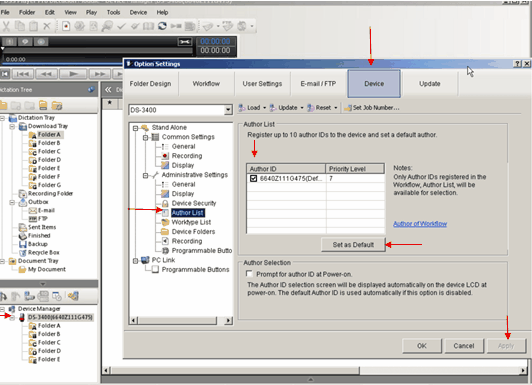Click the book toolbar icon
Screen dimensions: 532x385
click(148, 26)
